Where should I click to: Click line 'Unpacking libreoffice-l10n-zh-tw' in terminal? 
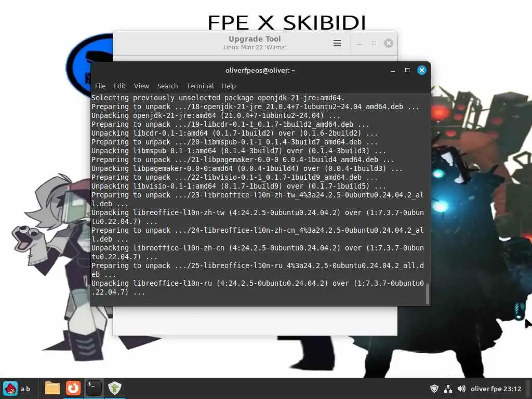click(258, 217)
